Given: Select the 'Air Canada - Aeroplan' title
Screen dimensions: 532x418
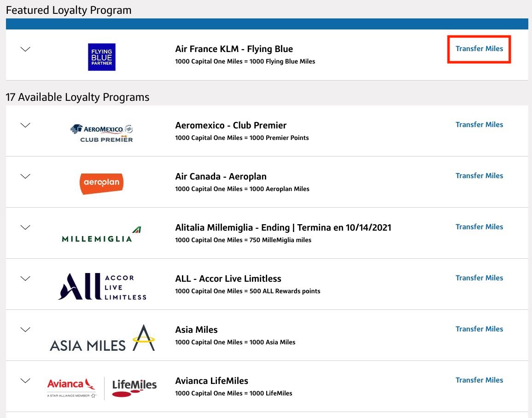Looking at the screenshot, I should 221,177.
